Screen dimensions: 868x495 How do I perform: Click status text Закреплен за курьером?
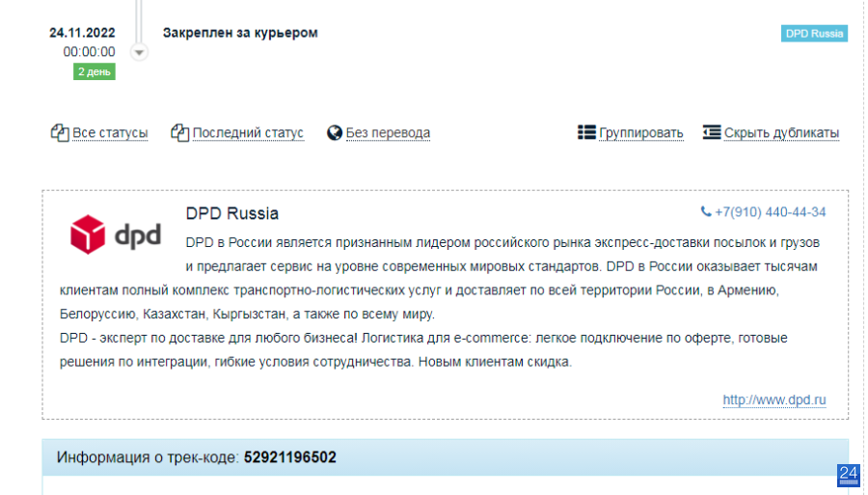[240, 33]
